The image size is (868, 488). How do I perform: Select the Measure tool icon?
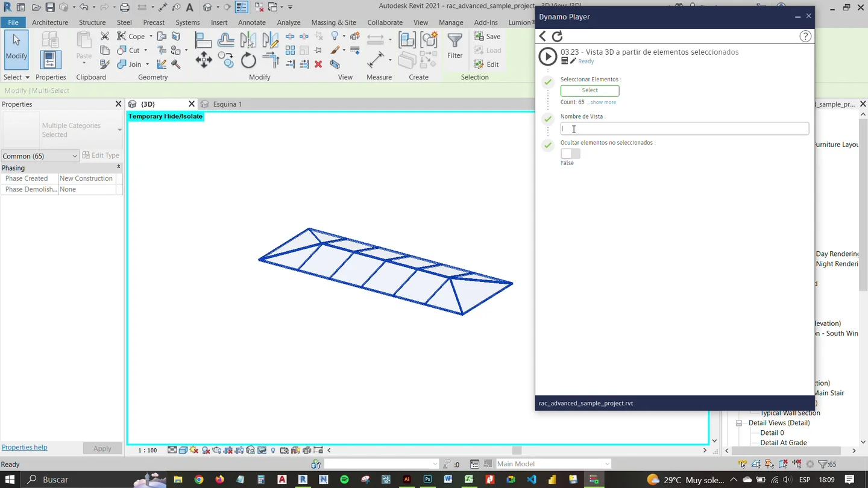click(376, 59)
